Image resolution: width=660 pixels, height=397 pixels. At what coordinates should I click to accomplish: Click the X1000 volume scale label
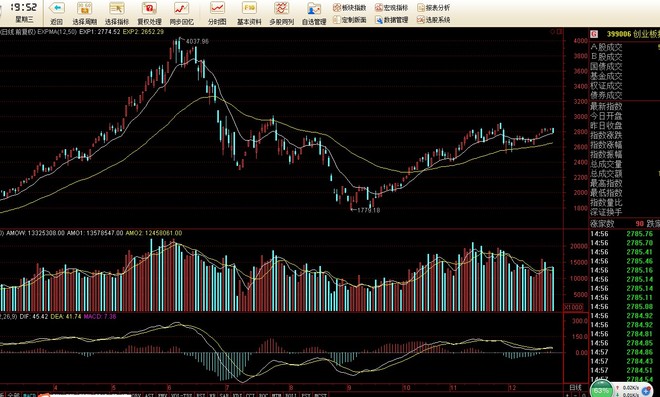pyautogui.click(x=573, y=307)
